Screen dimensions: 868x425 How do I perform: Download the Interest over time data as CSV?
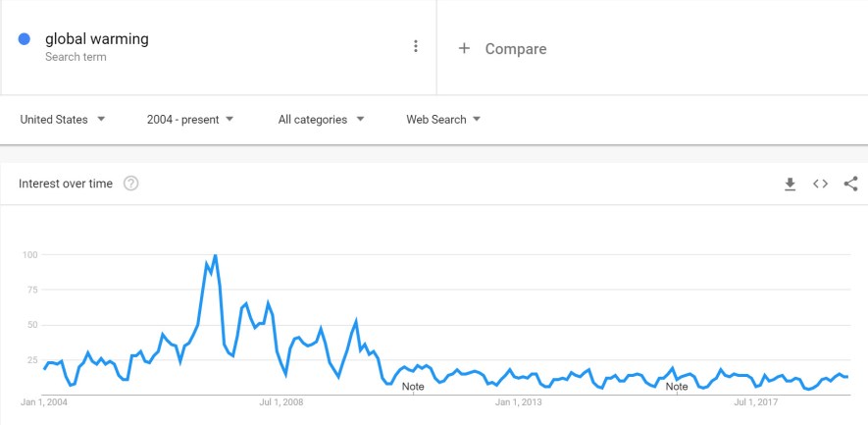coord(790,184)
